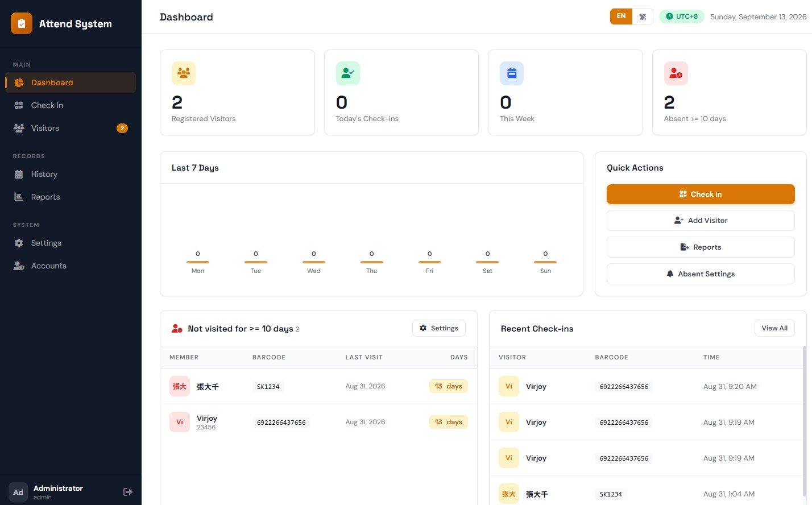
Task: Click the Registered Visitors people icon
Action: pos(184,73)
